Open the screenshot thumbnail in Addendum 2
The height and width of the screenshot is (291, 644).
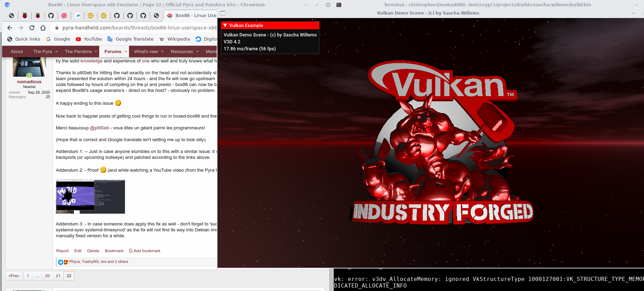(90, 196)
